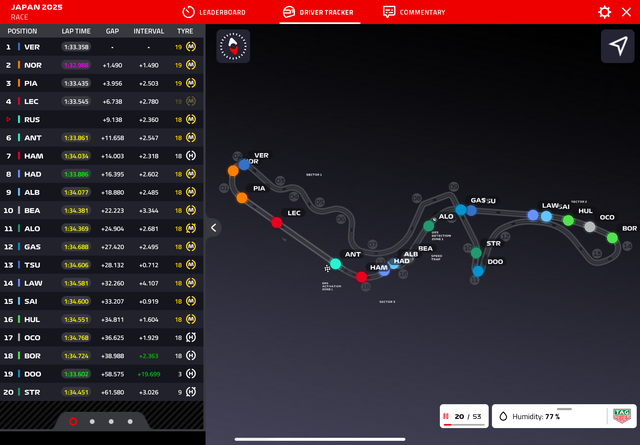Click the ANT teal dot on track

coord(336,264)
